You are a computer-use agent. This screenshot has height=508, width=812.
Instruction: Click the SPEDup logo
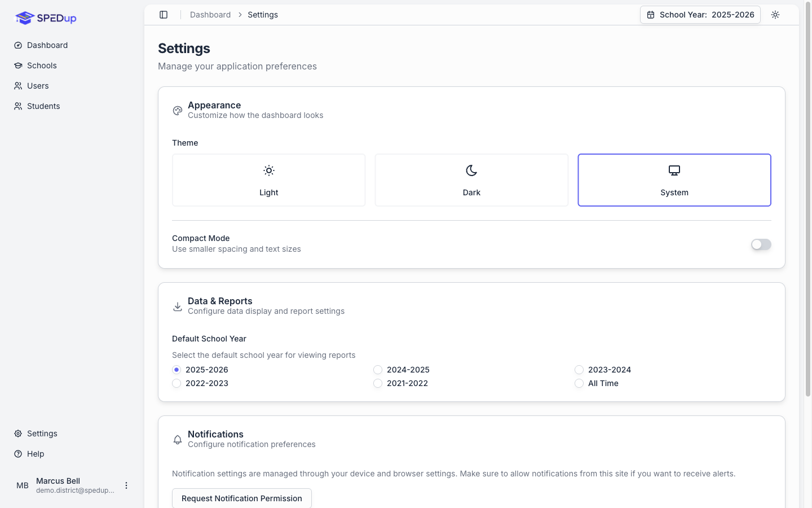tap(45, 18)
